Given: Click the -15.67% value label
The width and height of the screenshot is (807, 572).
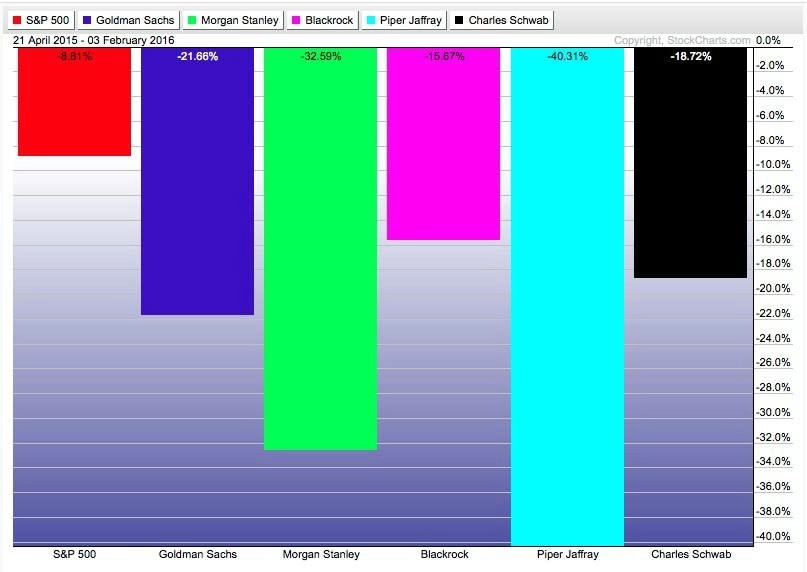Looking at the screenshot, I should point(444,56).
